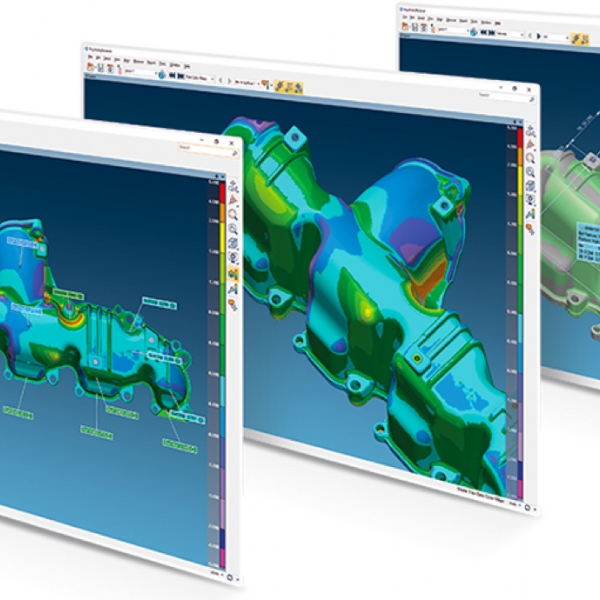Open the File menu in the middle window
This screenshot has width=600, height=600.
(89, 60)
